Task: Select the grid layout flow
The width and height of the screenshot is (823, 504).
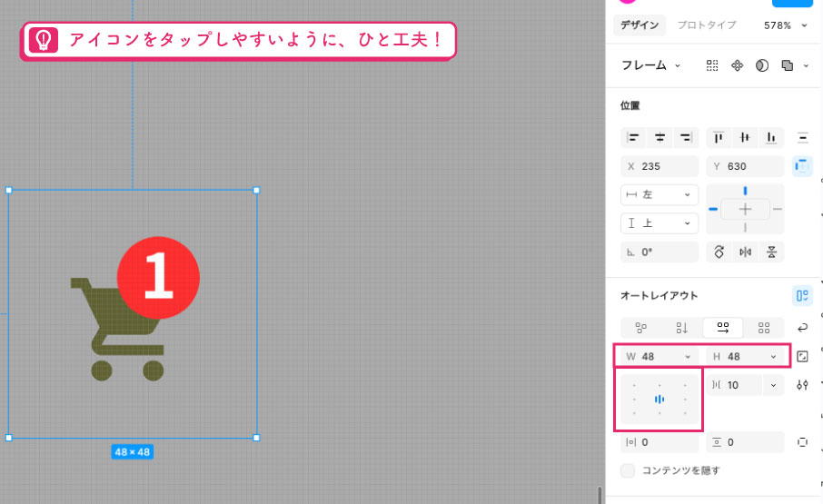Action: 764,328
